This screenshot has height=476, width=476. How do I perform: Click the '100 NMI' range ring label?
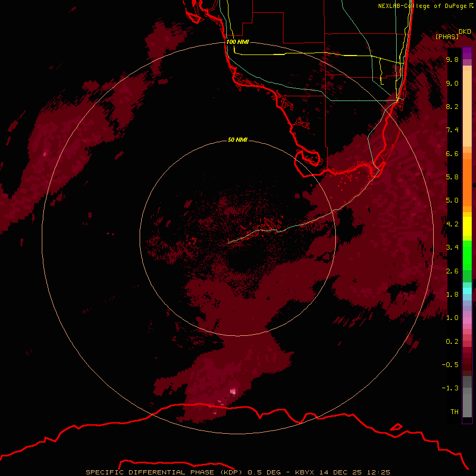click(237, 42)
